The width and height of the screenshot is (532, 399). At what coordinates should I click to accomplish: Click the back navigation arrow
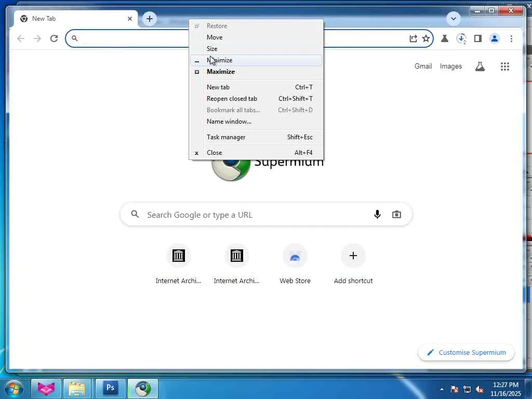(21, 38)
